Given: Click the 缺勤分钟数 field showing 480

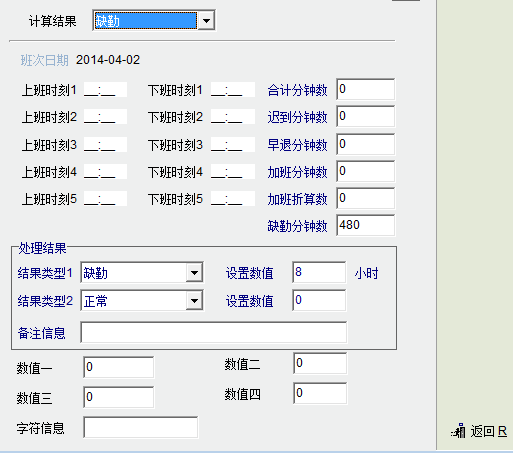Looking at the screenshot, I should (366, 225).
